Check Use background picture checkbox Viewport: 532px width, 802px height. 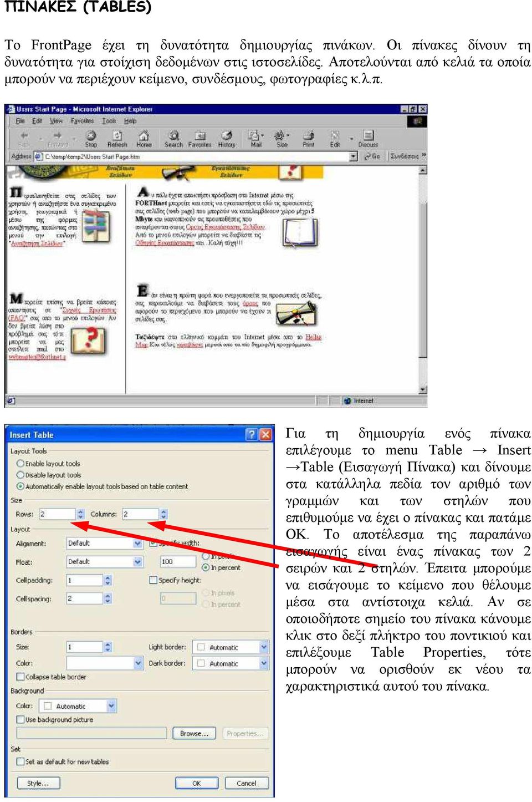pos(21,719)
